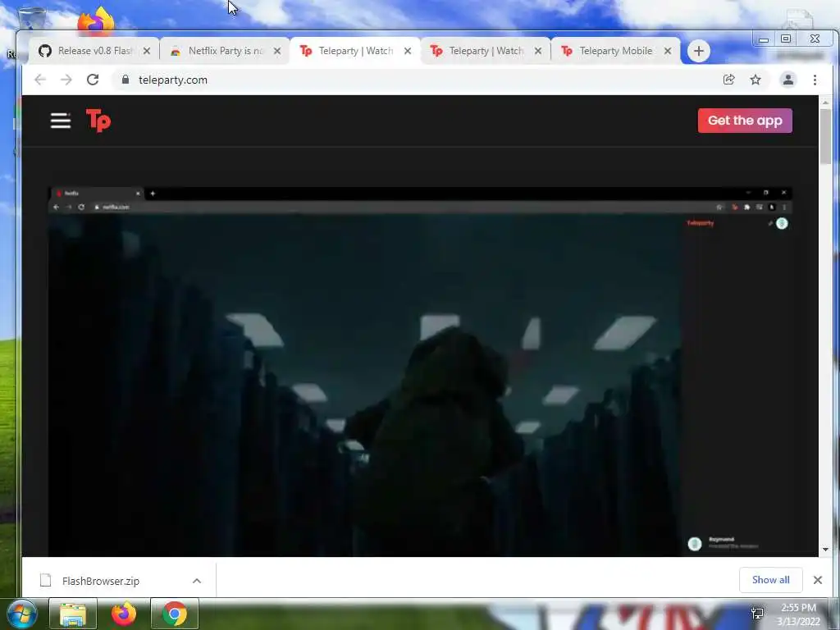The height and width of the screenshot is (630, 840).
Task: Click the Teleparty Tp logo
Action: click(x=98, y=121)
